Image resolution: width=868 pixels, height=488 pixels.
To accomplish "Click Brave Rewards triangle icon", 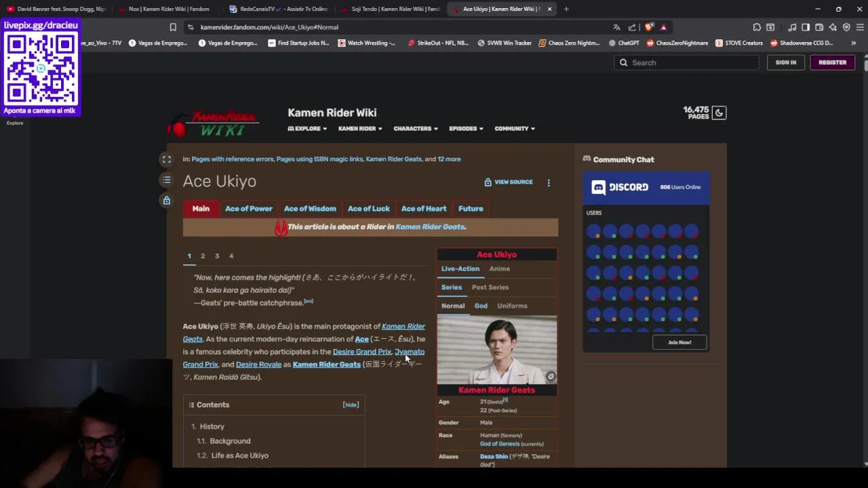I will (663, 27).
